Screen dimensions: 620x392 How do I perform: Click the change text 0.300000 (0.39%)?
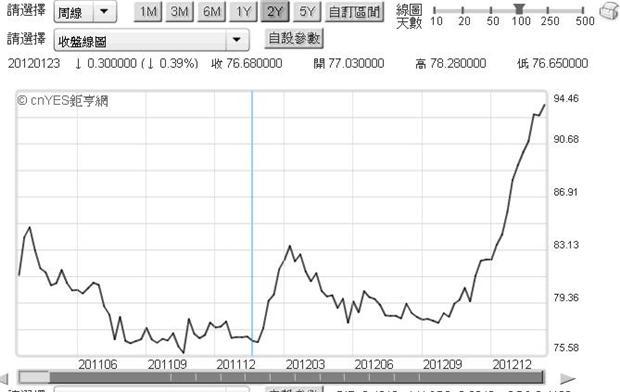click(x=136, y=63)
